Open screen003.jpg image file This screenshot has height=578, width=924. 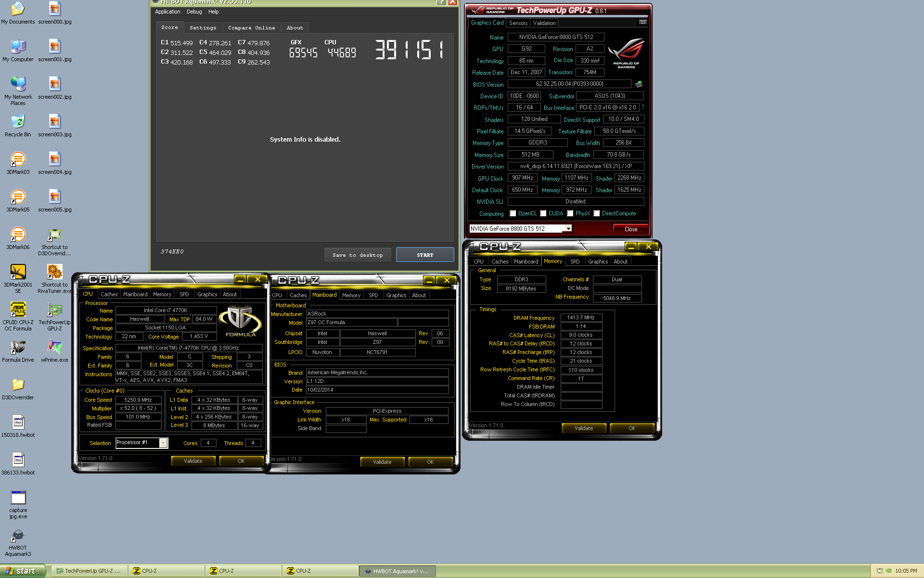click(x=54, y=126)
